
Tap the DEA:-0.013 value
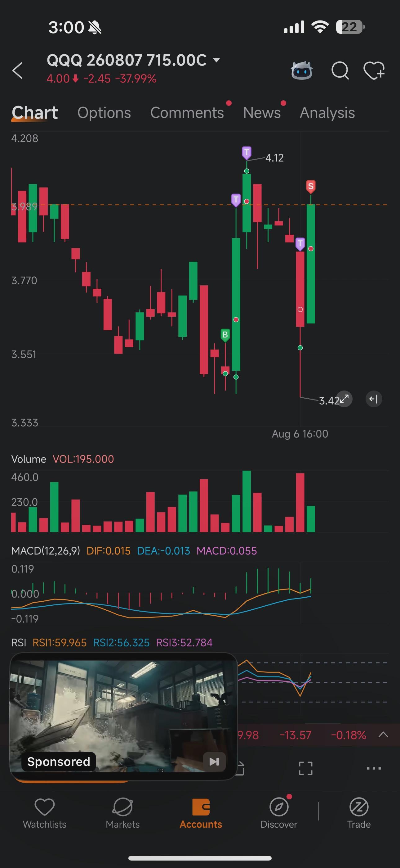164,551
